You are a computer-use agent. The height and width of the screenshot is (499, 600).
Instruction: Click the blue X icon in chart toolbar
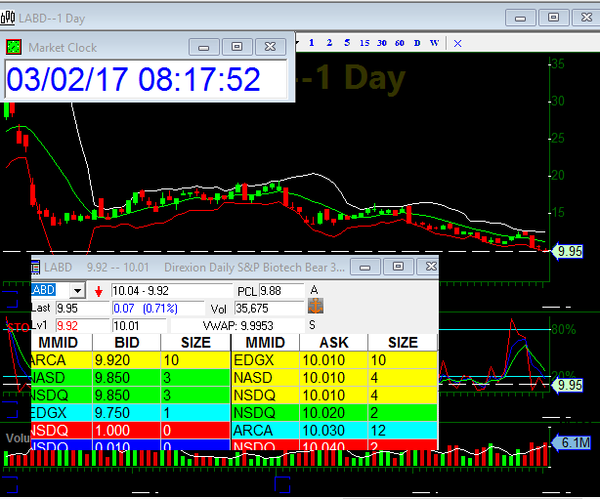coord(458,43)
